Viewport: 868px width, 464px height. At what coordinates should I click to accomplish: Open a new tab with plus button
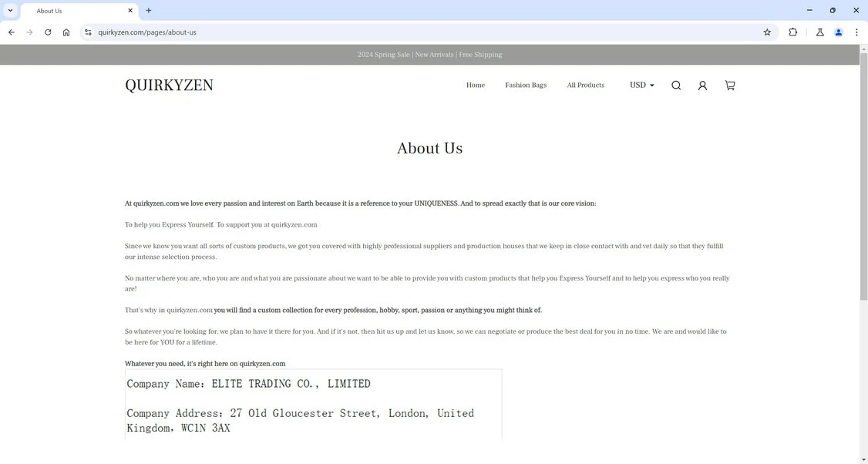148,11
